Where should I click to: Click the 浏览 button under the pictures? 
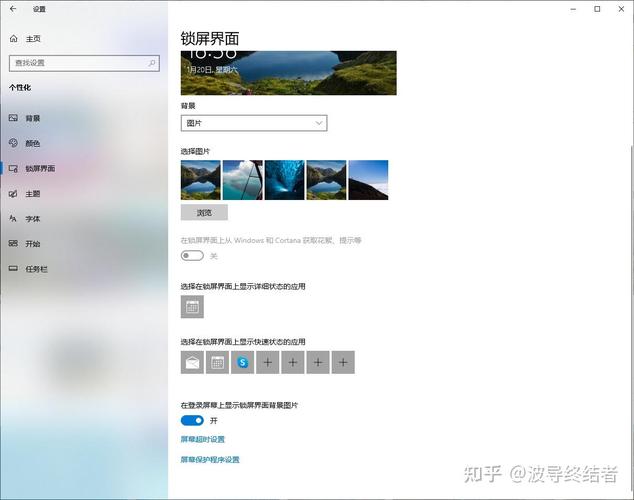[204, 212]
